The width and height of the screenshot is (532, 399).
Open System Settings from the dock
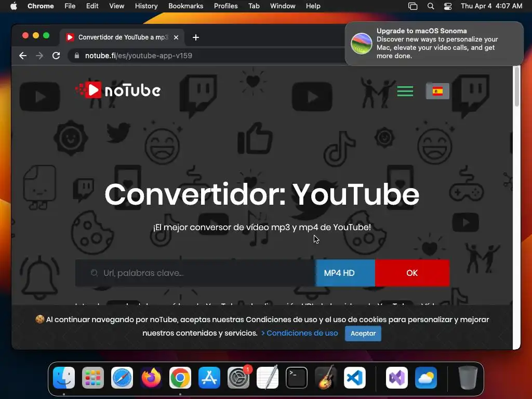tap(238, 378)
